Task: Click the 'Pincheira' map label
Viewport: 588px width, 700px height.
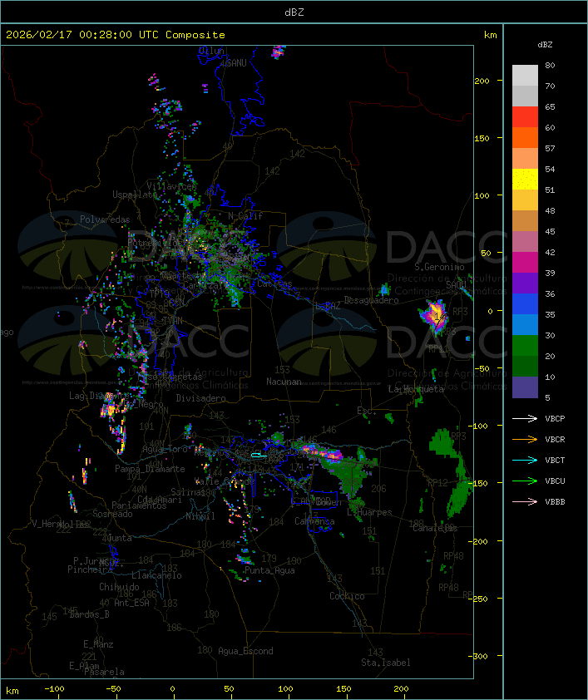Action: [x=90, y=569]
